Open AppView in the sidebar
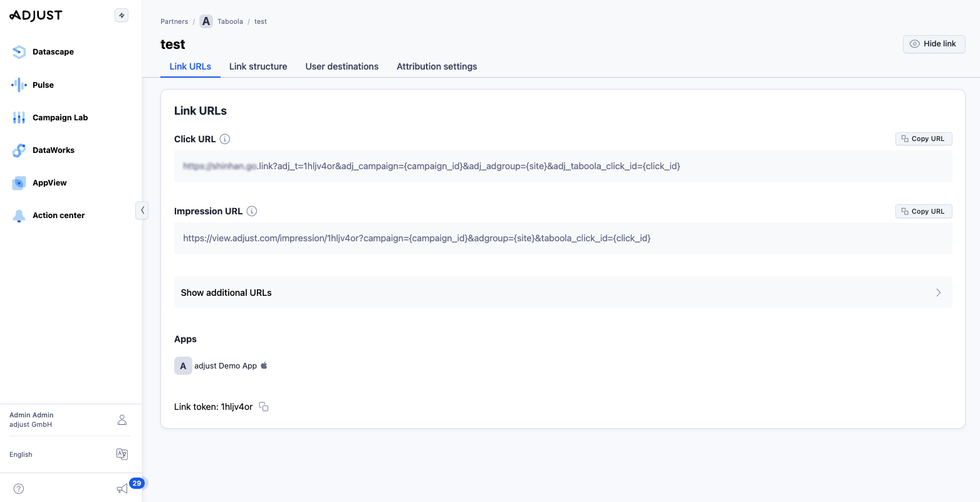980x502 pixels. click(x=50, y=182)
